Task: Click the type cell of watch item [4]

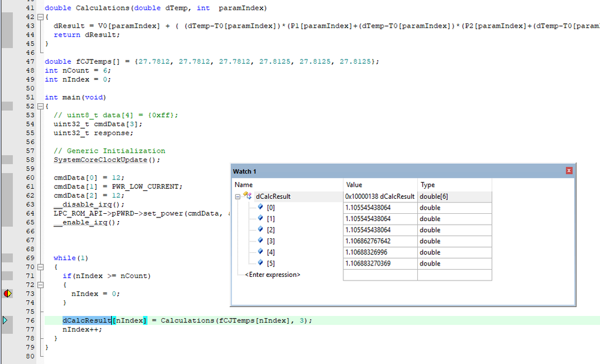Action: 455,252
